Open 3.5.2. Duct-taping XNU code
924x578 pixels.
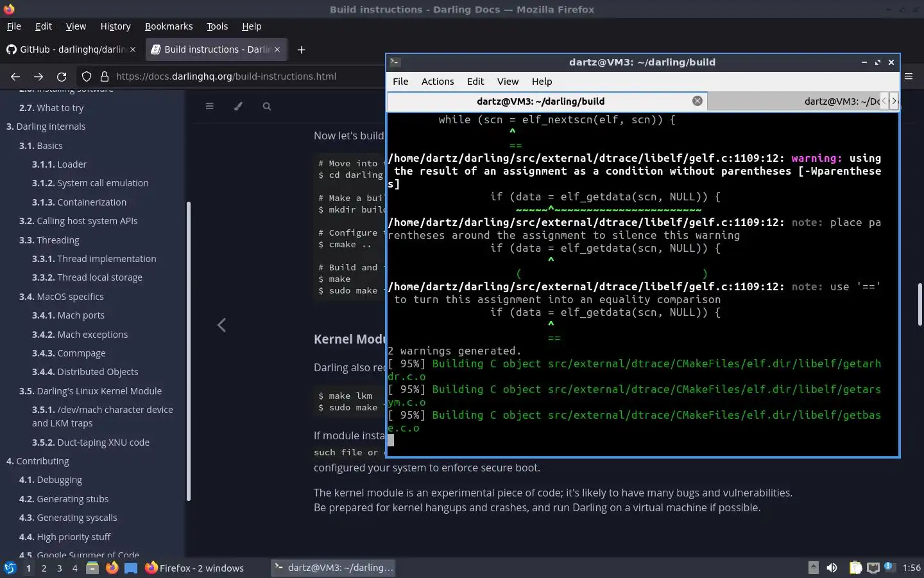90,442
